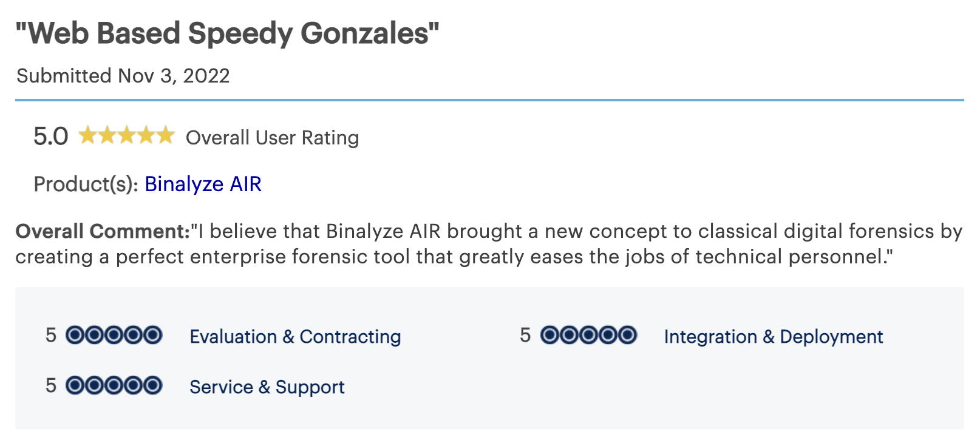Click the last gold star of overall rating

coord(165,135)
